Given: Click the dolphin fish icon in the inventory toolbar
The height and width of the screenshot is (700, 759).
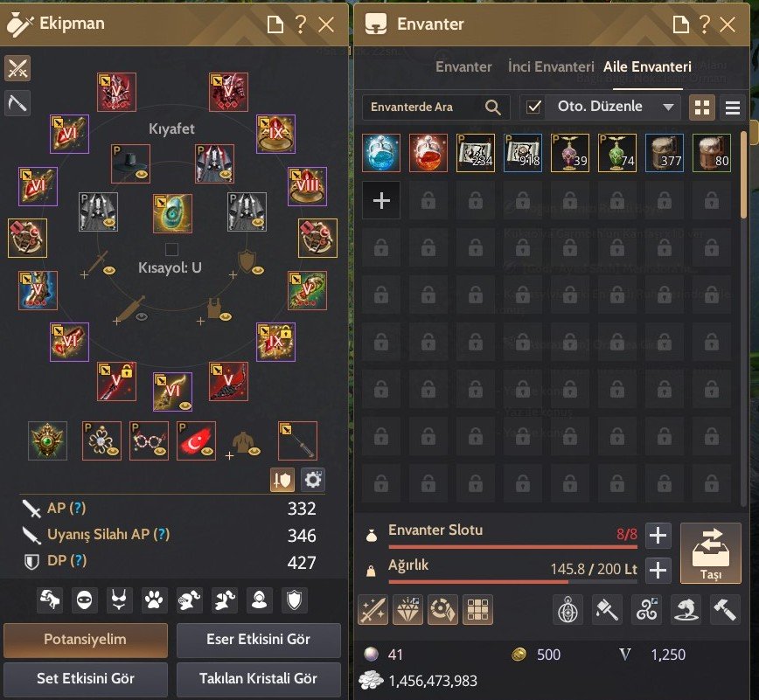Looking at the screenshot, I should coord(686,609).
